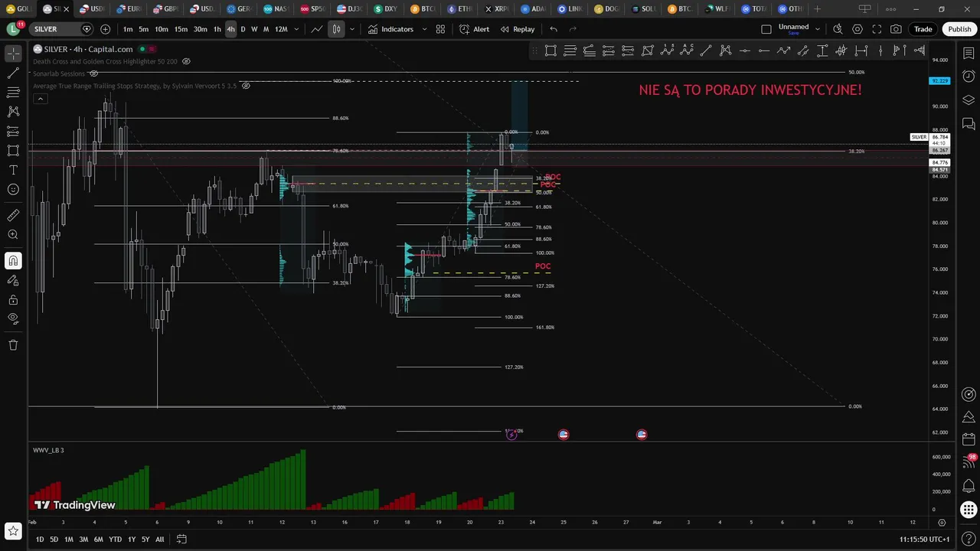
Task: Start bar Replay mode
Action: [x=518, y=29]
